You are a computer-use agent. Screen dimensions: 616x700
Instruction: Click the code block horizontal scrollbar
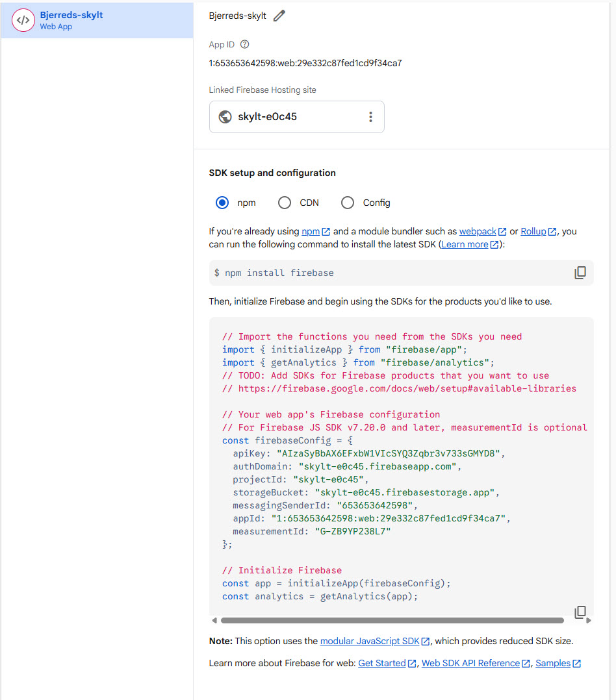[x=392, y=621]
